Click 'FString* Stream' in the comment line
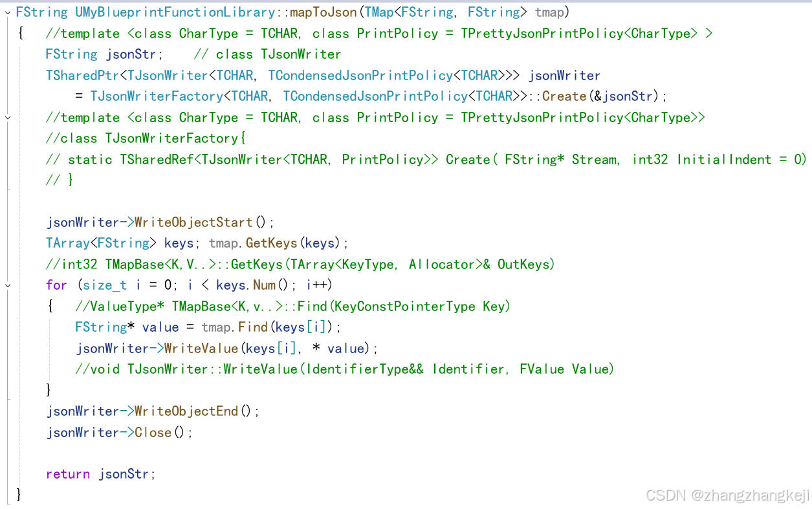Screen dimensions: 812x509 [x=561, y=159]
